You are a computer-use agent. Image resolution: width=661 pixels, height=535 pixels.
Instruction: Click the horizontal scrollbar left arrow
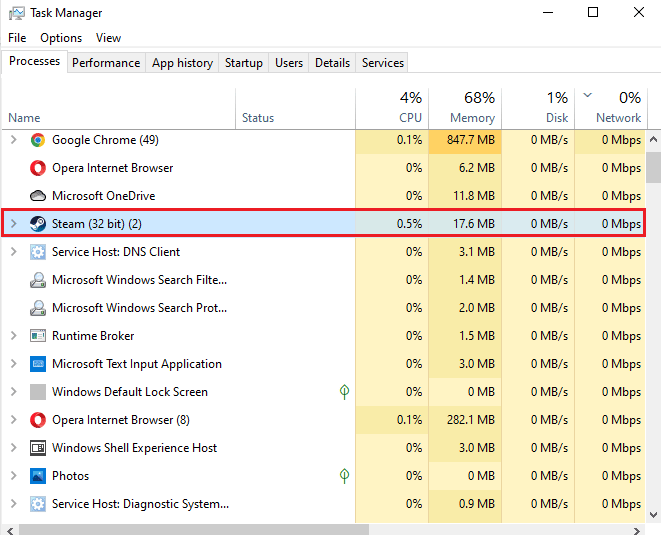[x=10, y=530]
